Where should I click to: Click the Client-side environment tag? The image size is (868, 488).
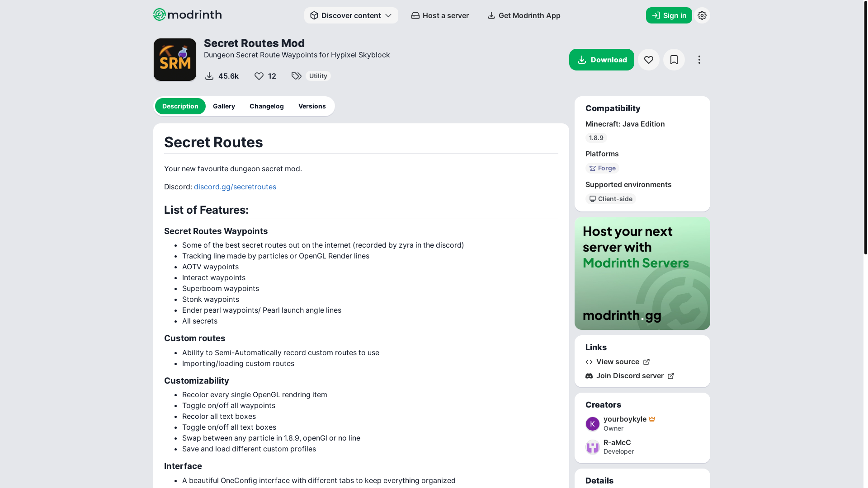(610, 199)
